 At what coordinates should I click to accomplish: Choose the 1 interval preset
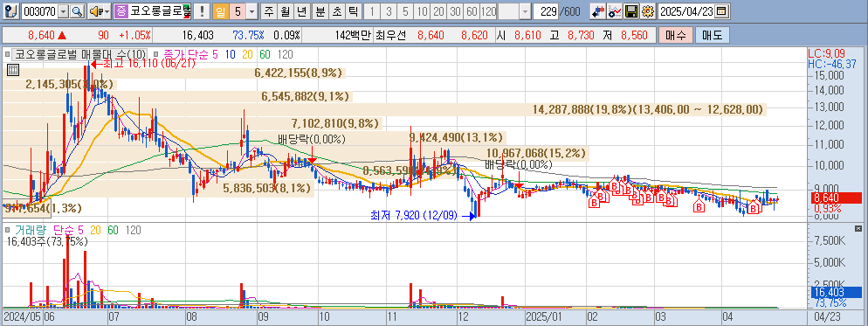coord(373,11)
